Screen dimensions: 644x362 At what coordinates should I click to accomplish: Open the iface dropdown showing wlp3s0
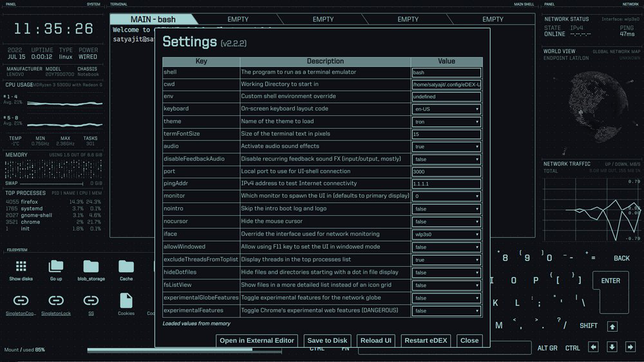pos(446,234)
